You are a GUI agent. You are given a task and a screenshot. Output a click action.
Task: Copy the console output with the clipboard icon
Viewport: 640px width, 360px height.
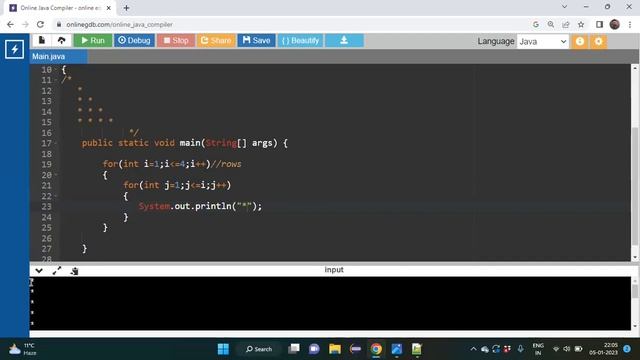click(x=74, y=271)
